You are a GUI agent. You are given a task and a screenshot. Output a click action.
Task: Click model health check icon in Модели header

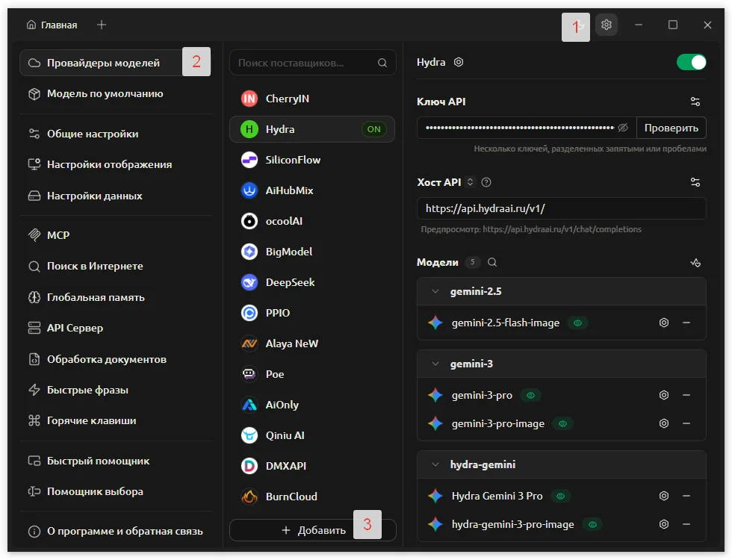tap(695, 263)
